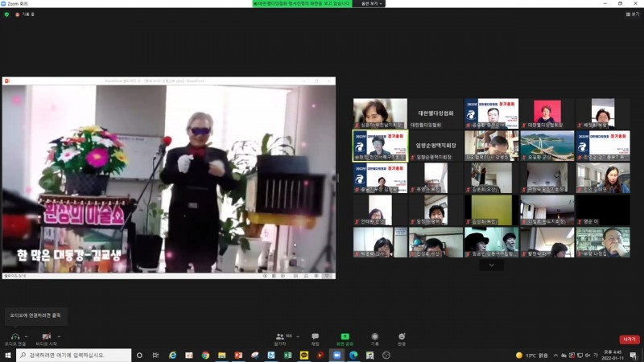This screenshot has width=644, height=362.
Task: Switch gallery layout with View button
Action: coord(632,14)
